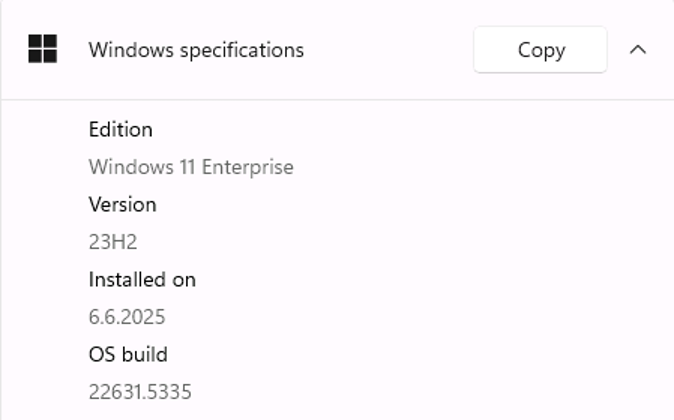Copy the Windows specifications to clipboard
The width and height of the screenshot is (674, 420).
point(540,49)
